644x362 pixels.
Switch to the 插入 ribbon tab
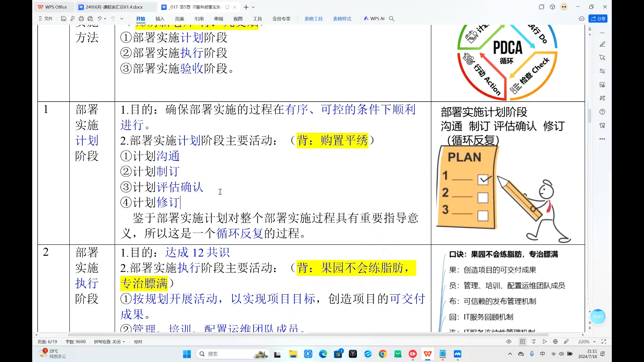[160, 19]
